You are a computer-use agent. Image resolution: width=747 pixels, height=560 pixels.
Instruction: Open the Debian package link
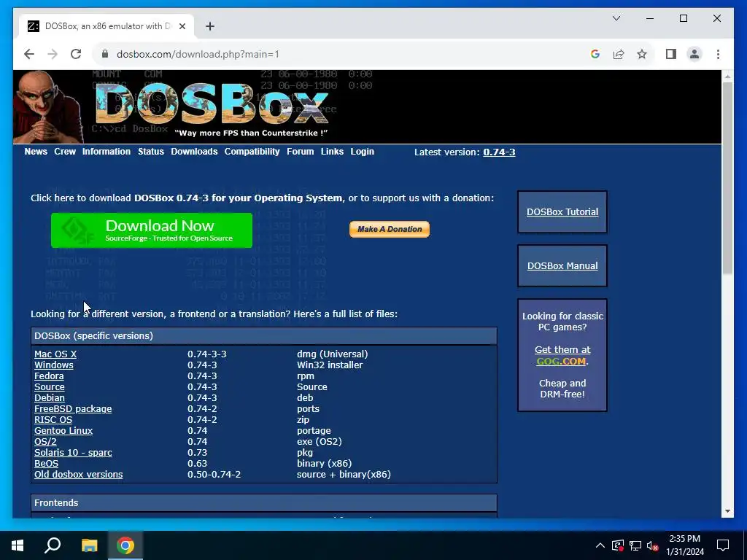(x=50, y=397)
